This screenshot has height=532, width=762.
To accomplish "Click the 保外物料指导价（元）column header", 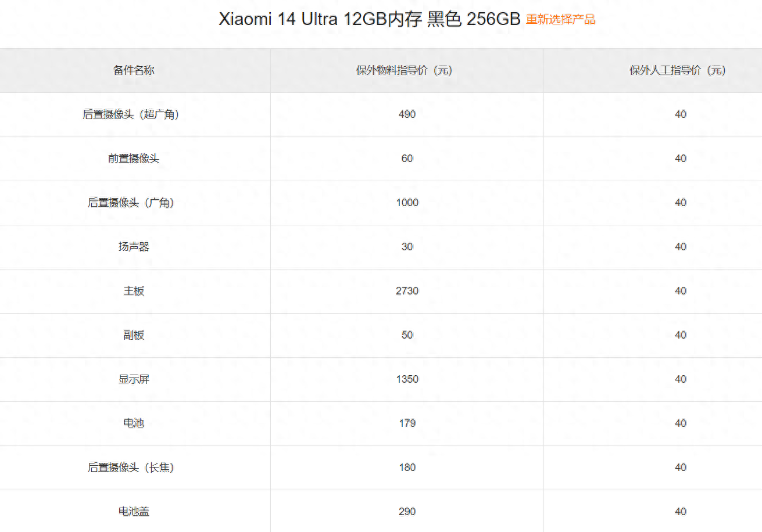I will coord(406,70).
